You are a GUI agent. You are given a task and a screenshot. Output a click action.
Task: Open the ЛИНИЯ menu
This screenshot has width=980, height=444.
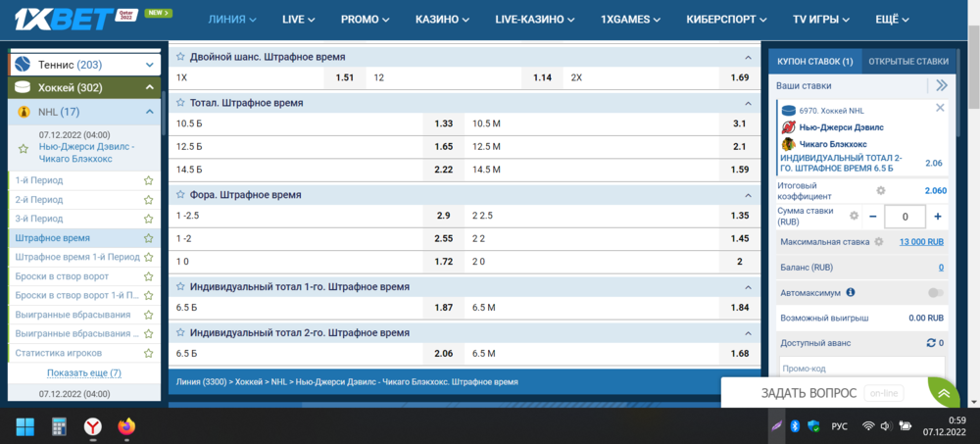[x=232, y=20]
